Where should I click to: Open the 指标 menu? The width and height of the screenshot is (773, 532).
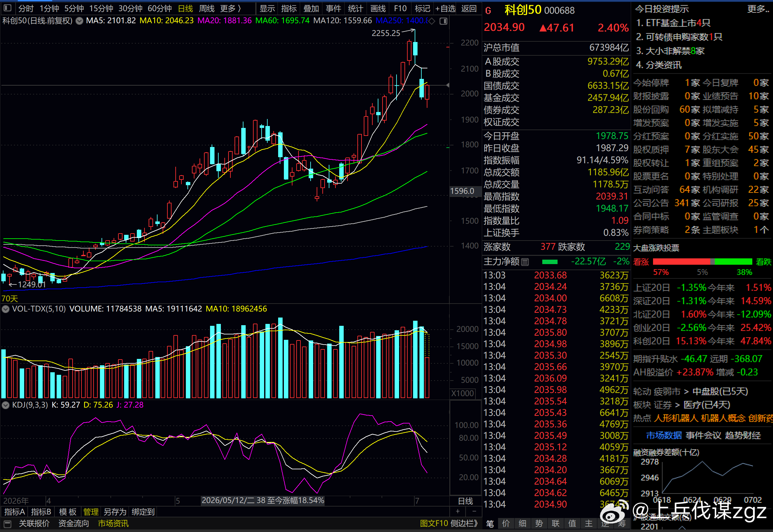point(289,8)
